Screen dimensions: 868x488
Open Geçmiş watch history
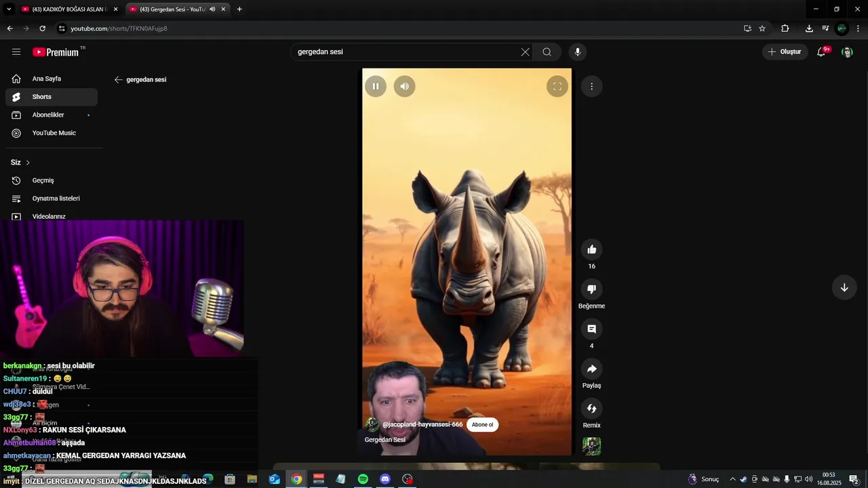pyautogui.click(x=52, y=180)
